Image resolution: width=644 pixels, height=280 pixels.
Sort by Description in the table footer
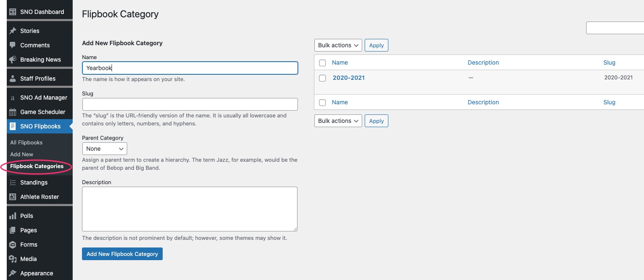pos(483,102)
